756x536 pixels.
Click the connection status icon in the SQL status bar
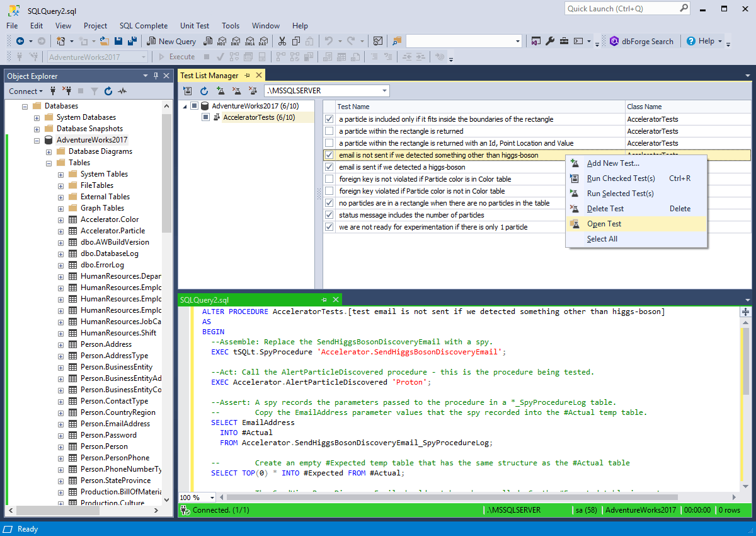(186, 510)
